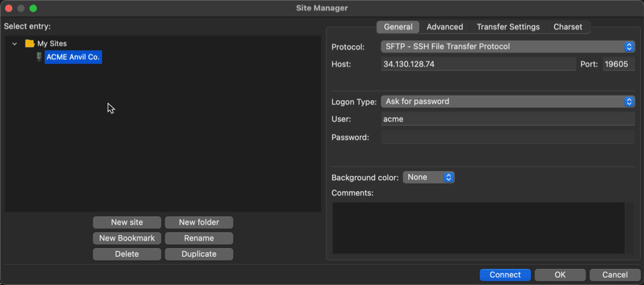644x285 pixels.
Task: Open the Background color dropdown
Action: [x=428, y=177]
